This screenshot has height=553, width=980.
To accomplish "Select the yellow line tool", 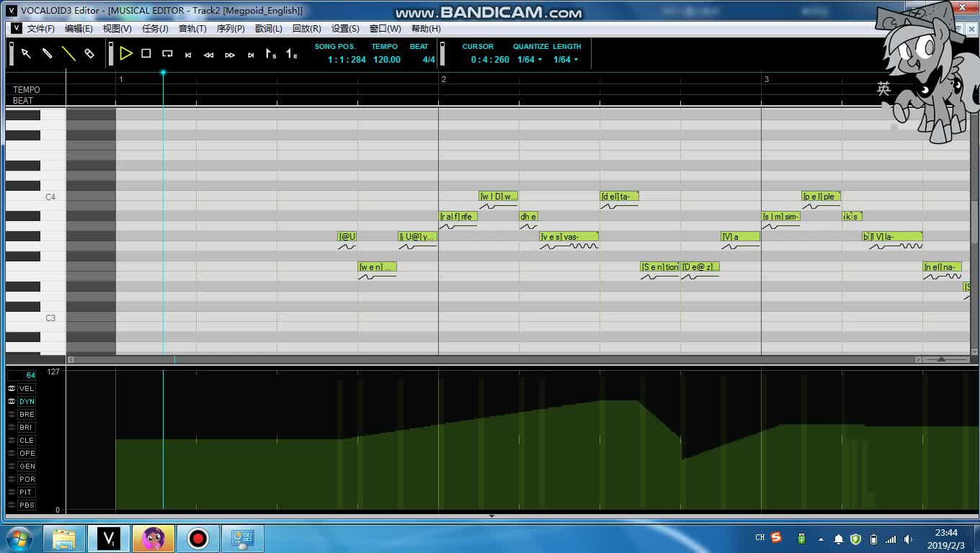I will [68, 54].
